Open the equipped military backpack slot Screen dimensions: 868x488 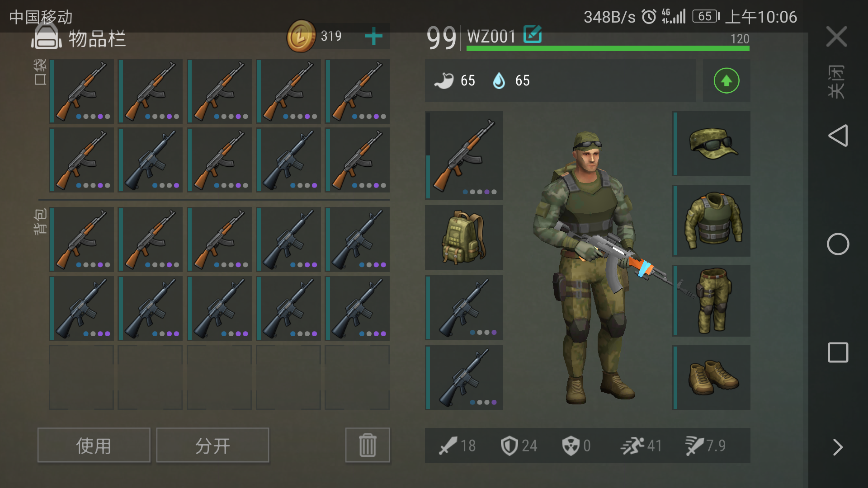[464, 238]
